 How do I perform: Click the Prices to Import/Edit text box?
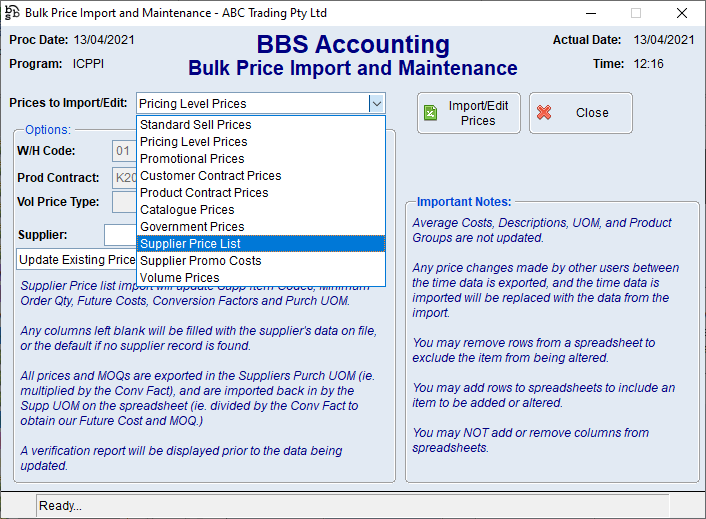(x=250, y=103)
